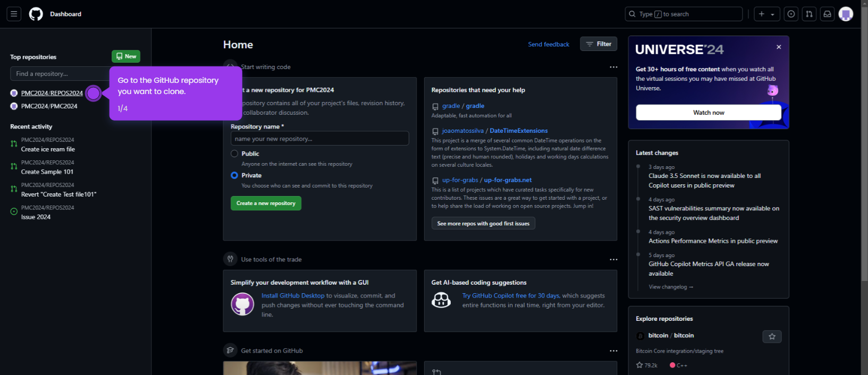The image size is (868, 375).
Task: Click pull request icon beside Create ice ream file
Action: pos(14,144)
